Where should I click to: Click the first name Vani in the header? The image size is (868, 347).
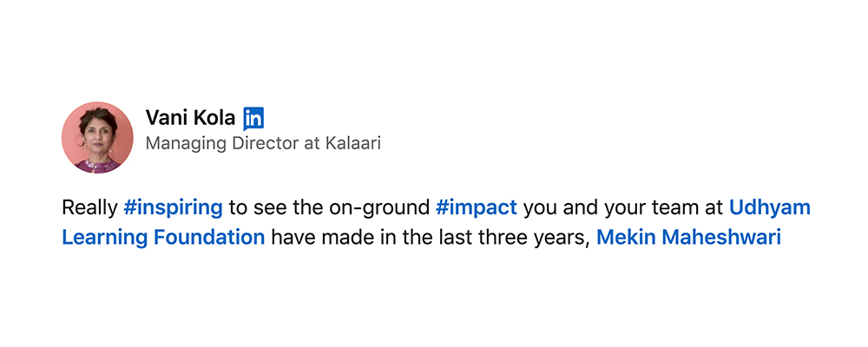click(x=166, y=117)
